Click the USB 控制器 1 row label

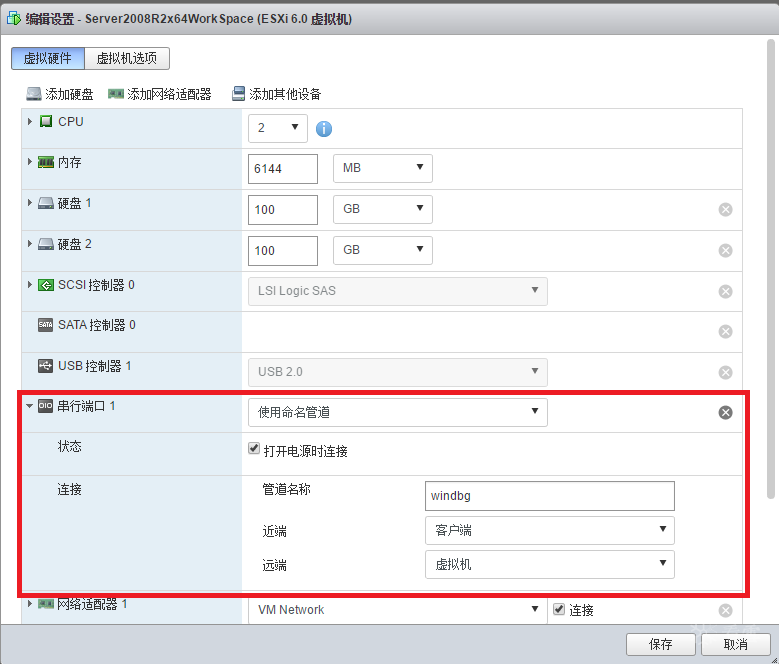pyautogui.click(x=95, y=367)
